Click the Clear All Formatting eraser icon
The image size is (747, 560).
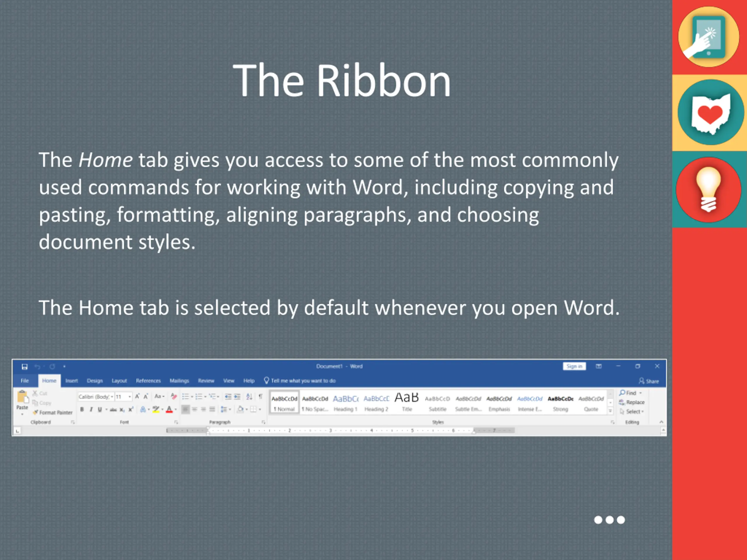click(x=174, y=396)
